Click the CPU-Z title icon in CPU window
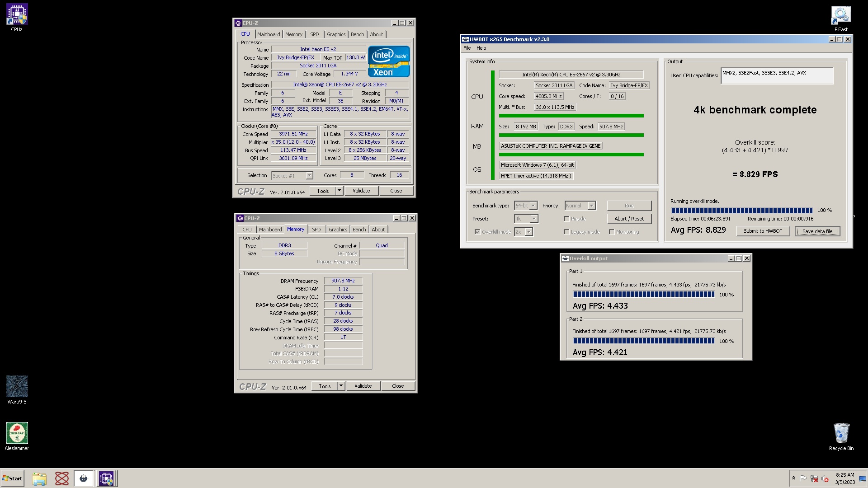 tap(238, 23)
